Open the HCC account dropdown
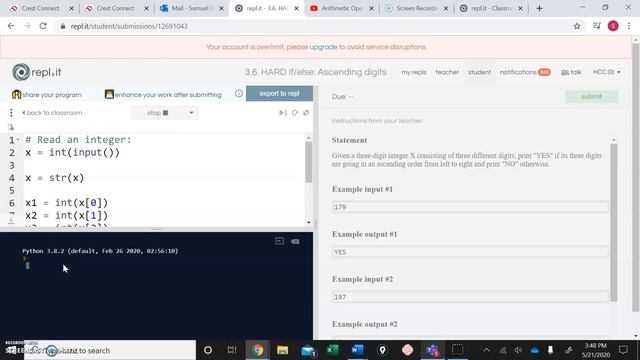 (x=607, y=72)
